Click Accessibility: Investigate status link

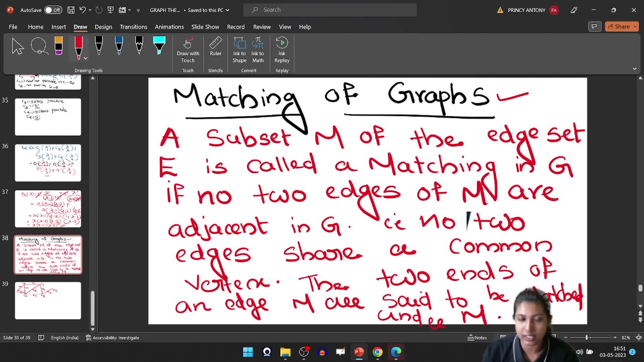112,338
